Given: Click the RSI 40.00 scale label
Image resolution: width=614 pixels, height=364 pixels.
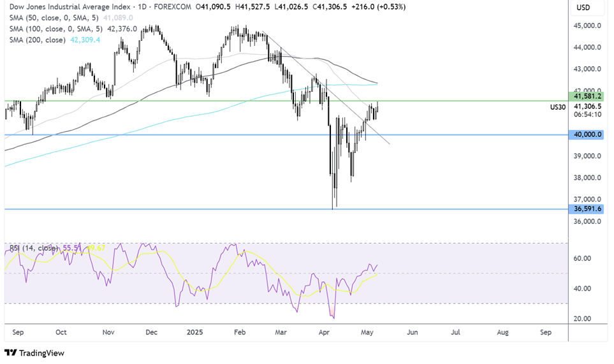Looking at the screenshot, I should coord(582,289).
